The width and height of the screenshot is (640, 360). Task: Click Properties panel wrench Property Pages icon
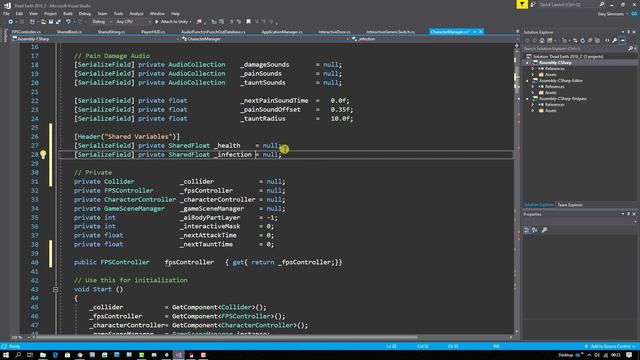point(544,230)
